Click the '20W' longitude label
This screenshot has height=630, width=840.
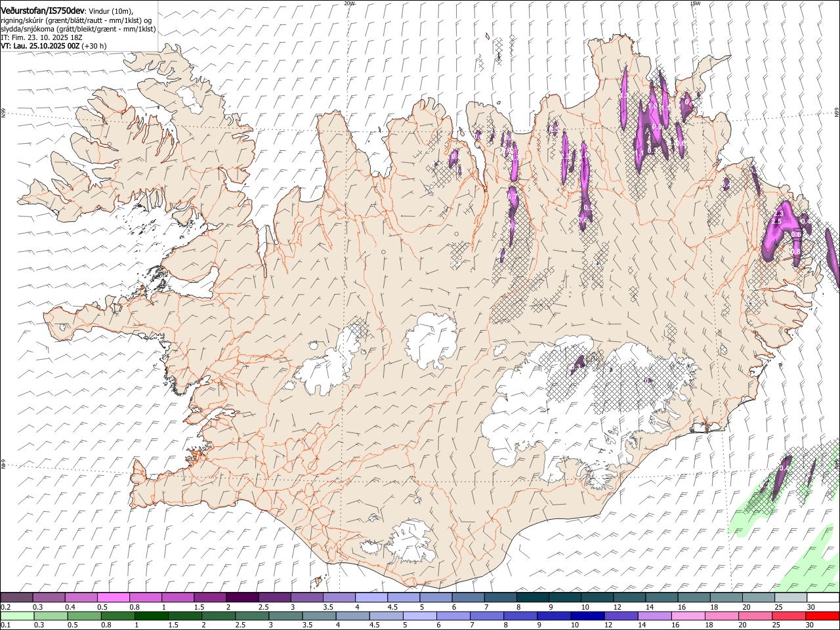349,3
